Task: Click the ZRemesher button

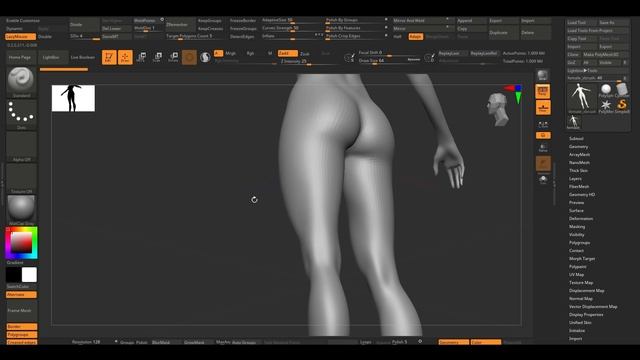Action: [x=180, y=24]
